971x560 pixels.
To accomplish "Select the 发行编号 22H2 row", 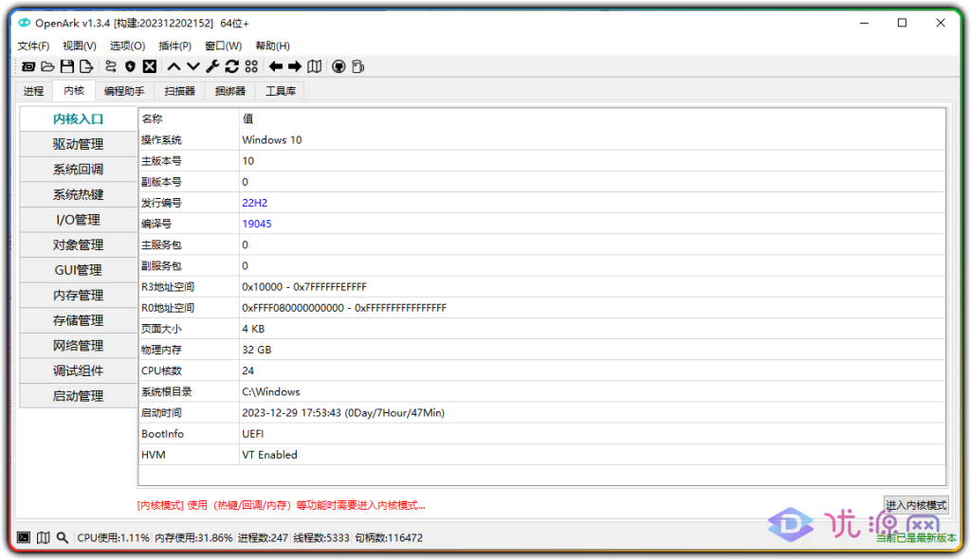I will pyautogui.click(x=540, y=203).
